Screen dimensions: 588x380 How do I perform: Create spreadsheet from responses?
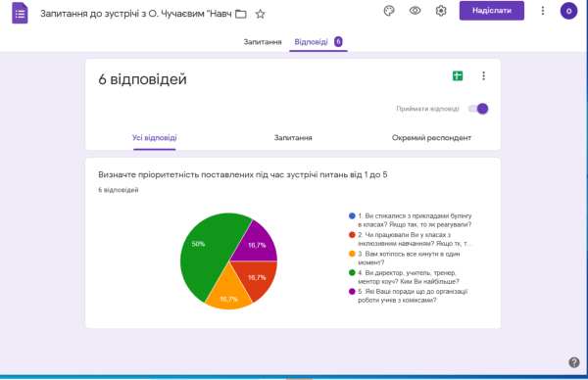[458, 76]
